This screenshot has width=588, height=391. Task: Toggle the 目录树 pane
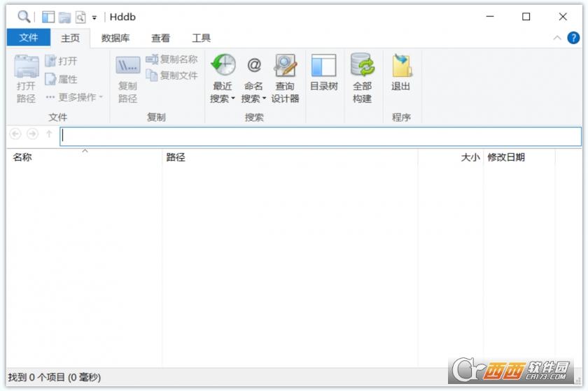324,73
